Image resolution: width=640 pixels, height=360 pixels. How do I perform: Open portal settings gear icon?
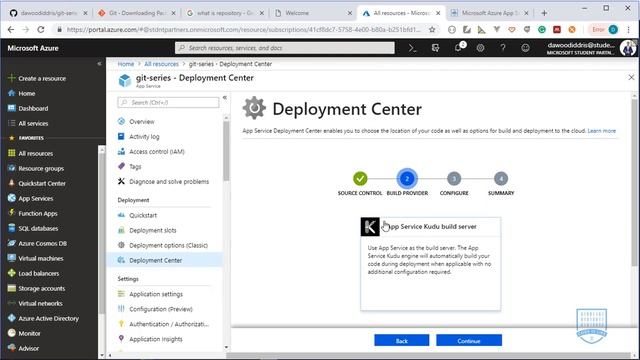pos(480,48)
